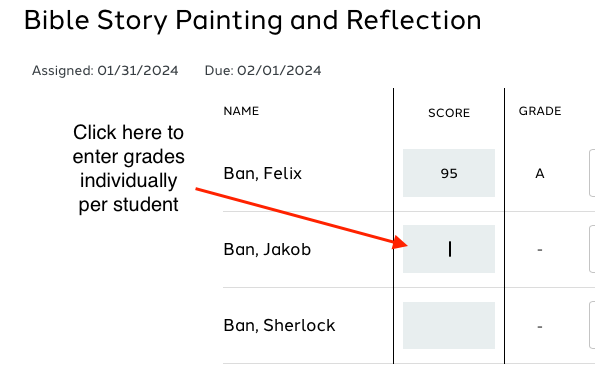Focus Ban, Jakob's empty score field
The width and height of the screenshot is (595, 379).
[x=449, y=249]
